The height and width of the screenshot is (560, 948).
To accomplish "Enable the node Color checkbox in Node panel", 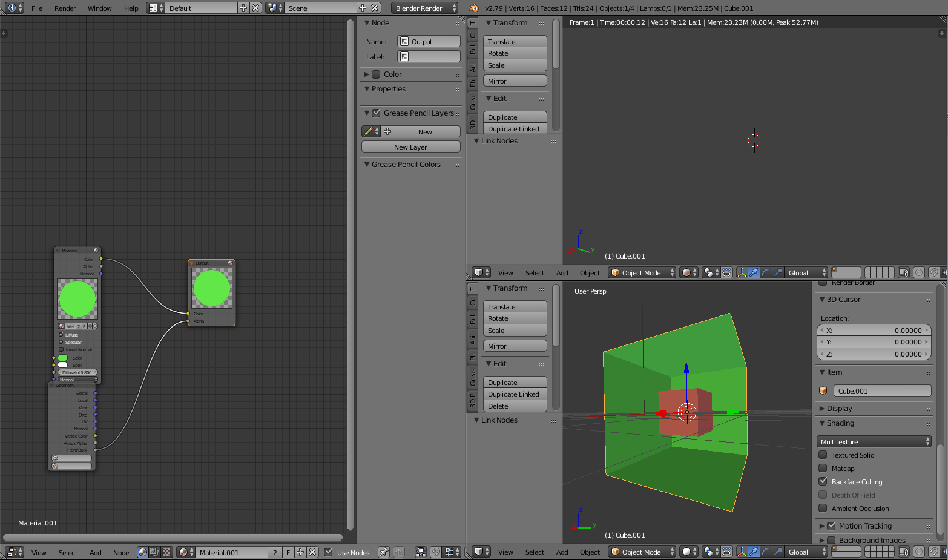I will point(376,74).
